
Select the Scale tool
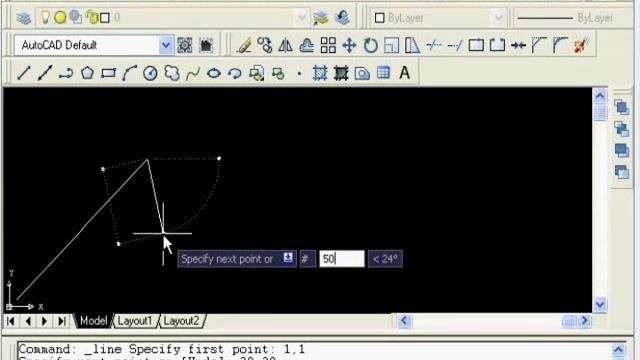[392, 45]
